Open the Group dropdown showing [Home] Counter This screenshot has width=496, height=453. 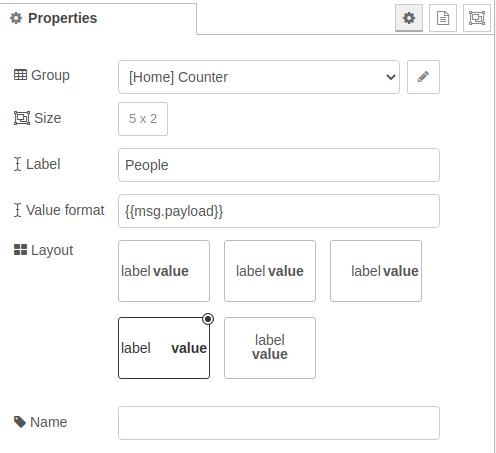pos(259,77)
